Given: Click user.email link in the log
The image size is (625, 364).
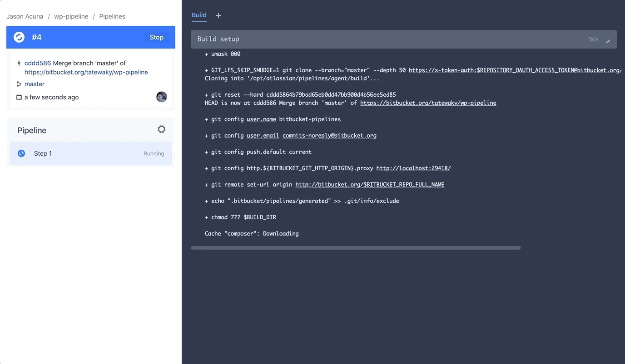Looking at the screenshot, I should pyautogui.click(x=263, y=136).
